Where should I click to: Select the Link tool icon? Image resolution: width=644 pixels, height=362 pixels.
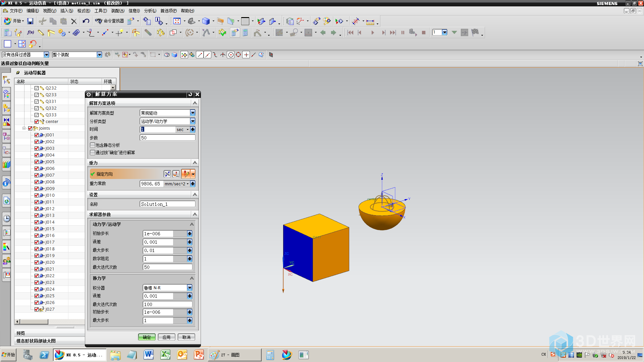coord(41,33)
